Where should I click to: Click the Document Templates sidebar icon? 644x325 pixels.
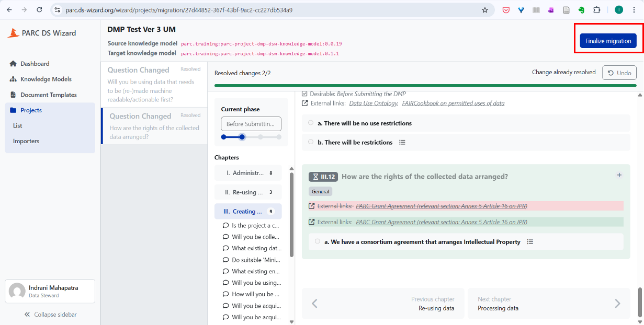click(x=13, y=95)
